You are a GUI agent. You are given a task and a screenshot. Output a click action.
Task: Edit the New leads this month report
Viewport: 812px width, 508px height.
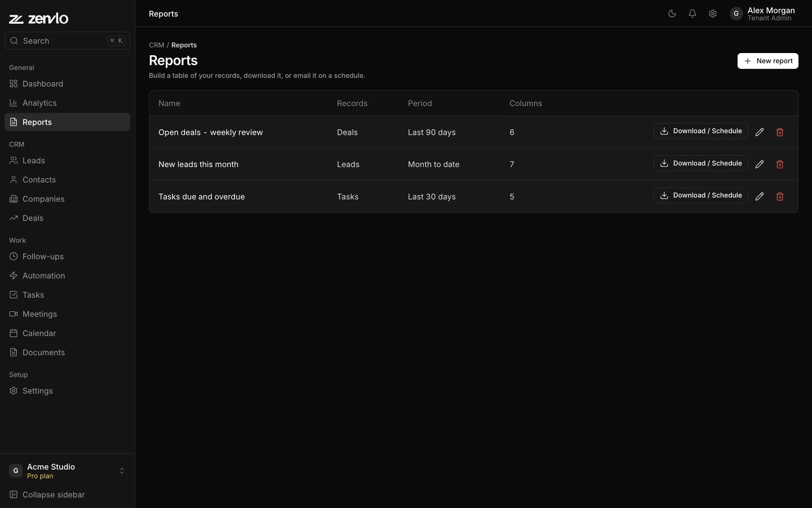click(759, 164)
